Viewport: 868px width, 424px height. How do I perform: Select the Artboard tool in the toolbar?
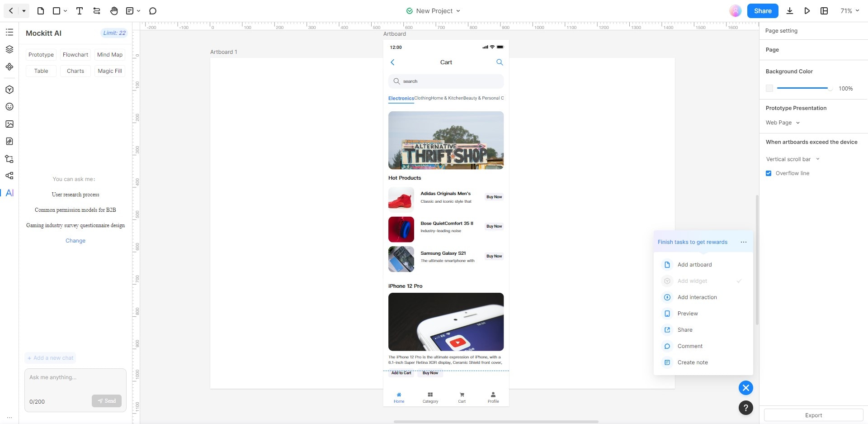tap(41, 11)
